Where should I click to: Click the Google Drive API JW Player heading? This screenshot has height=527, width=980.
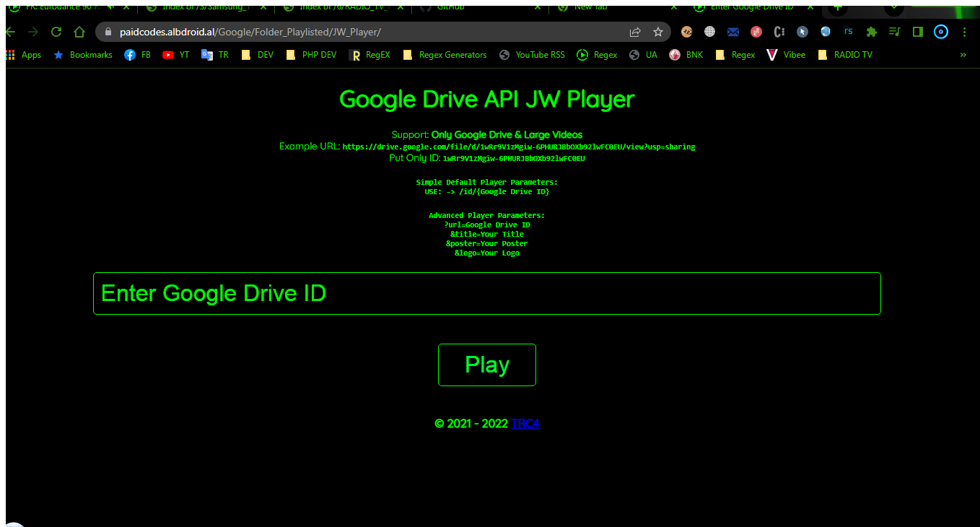(487, 99)
